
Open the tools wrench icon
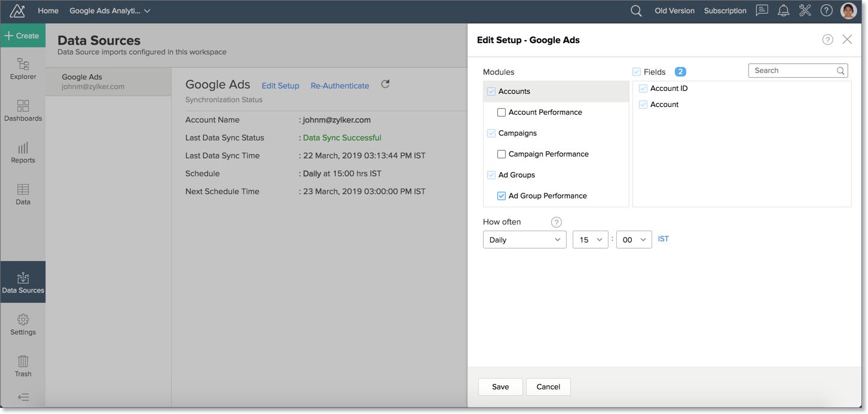805,11
